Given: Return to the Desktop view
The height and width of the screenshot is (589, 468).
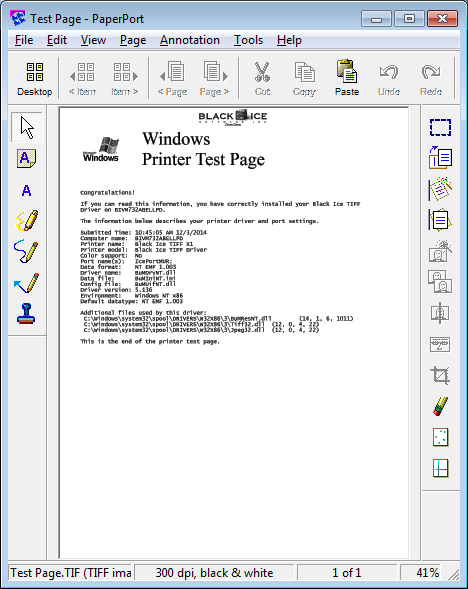Looking at the screenshot, I should click(35, 79).
